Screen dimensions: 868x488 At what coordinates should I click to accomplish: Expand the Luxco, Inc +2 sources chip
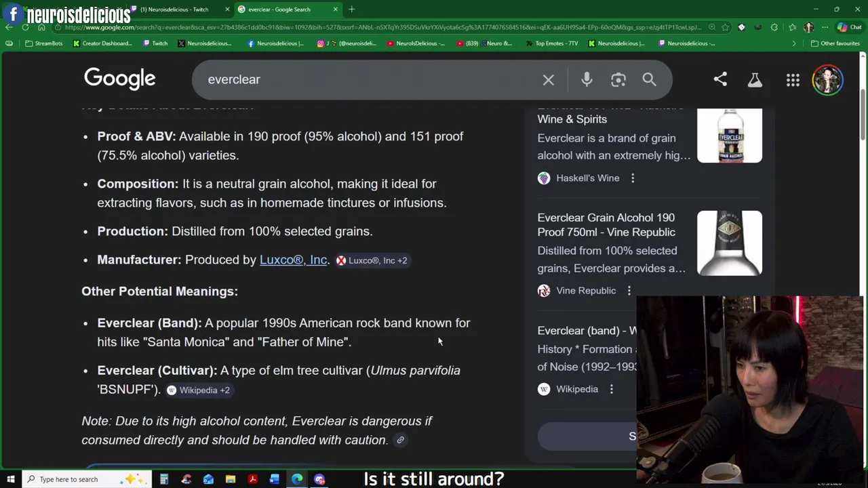(x=372, y=260)
